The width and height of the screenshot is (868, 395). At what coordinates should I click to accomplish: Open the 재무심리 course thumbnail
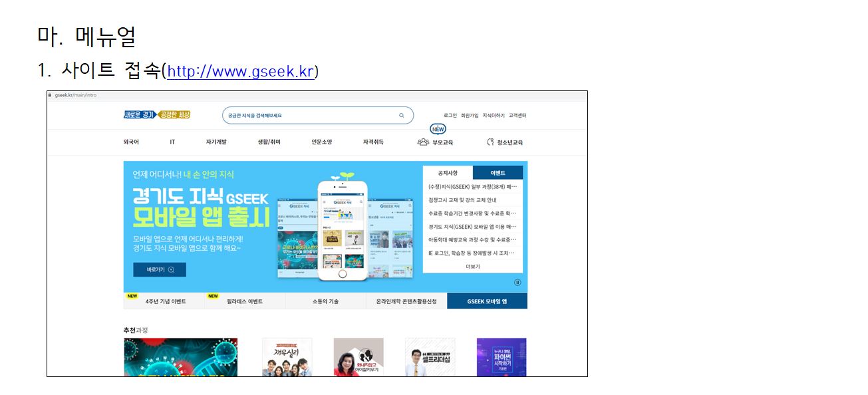pos(287,357)
